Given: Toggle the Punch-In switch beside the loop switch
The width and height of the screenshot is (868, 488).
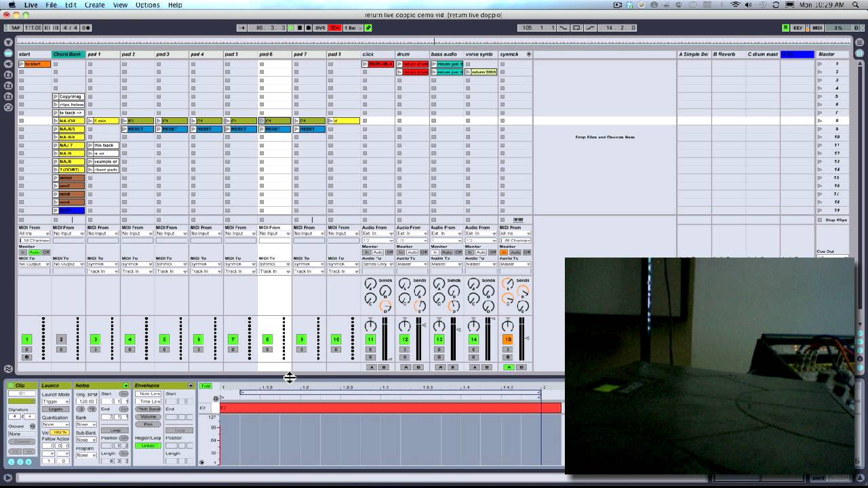Looking at the screenshot, I should pos(562,28).
